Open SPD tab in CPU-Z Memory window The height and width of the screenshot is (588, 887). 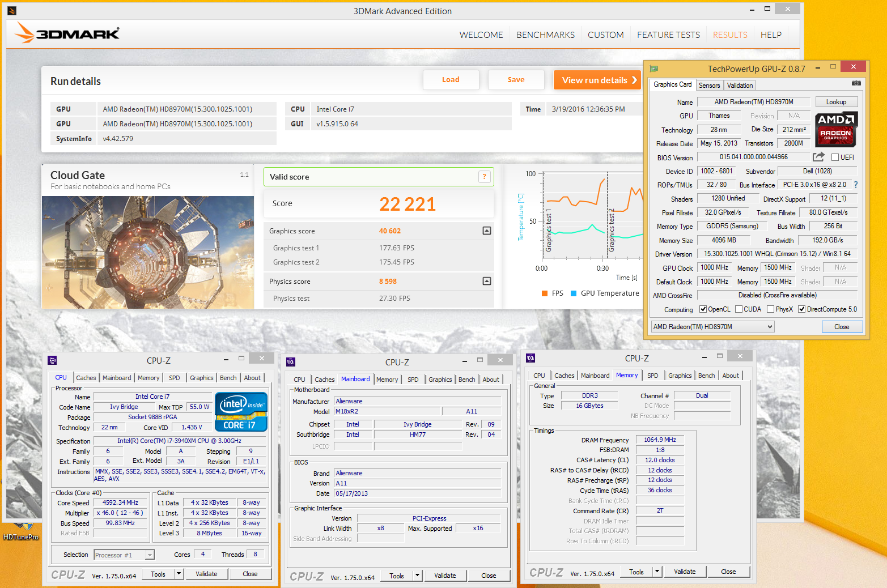tap(653, 376)
